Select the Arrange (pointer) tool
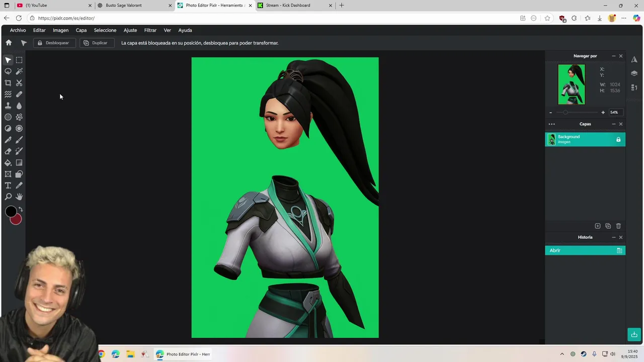644x362 pixels. pyautogui.click(x=8, y=60)
